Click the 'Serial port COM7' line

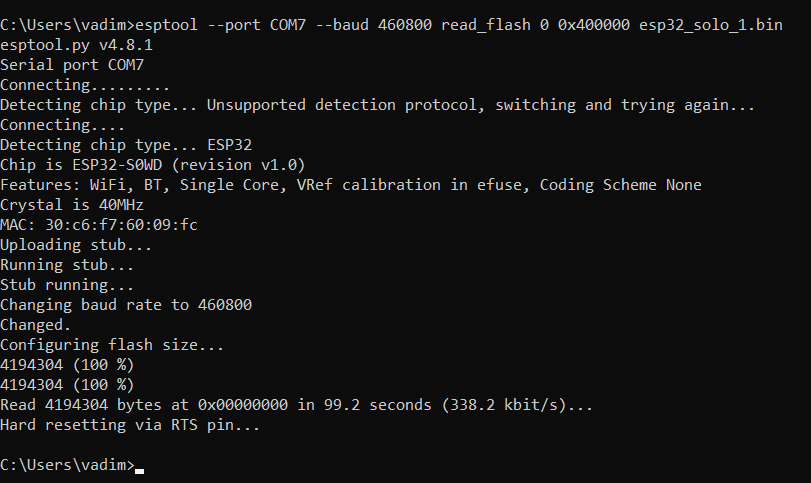[72, 65]
